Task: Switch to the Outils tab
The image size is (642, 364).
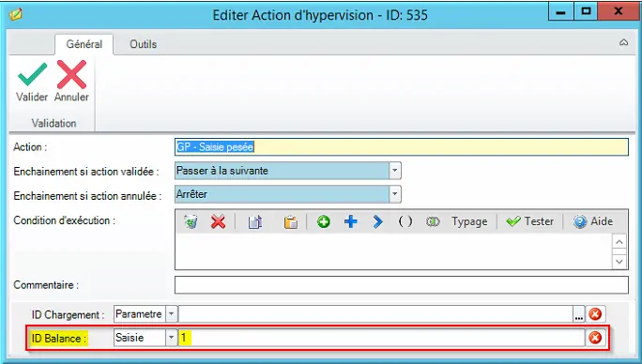Action: [144, 44]
